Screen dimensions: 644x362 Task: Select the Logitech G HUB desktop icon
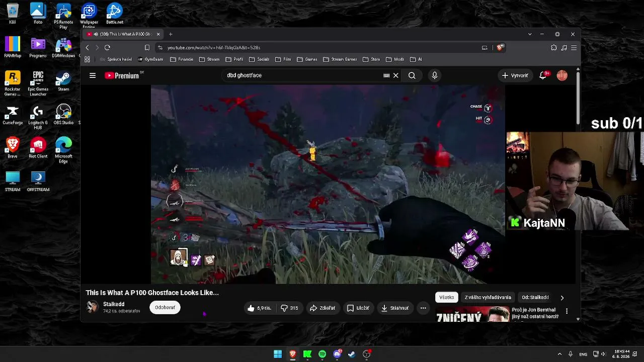(x=38, y=116)
